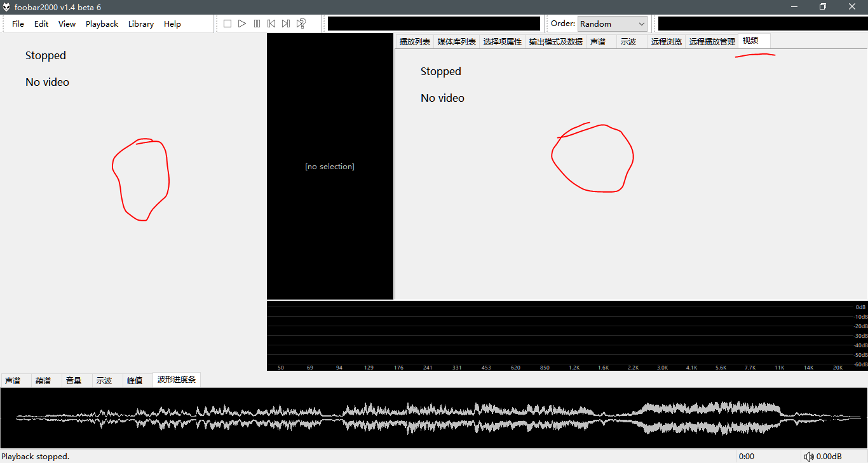Viewport: 868px width, 463px height.
Task: Open the File menu
Action: coord(18,24)
